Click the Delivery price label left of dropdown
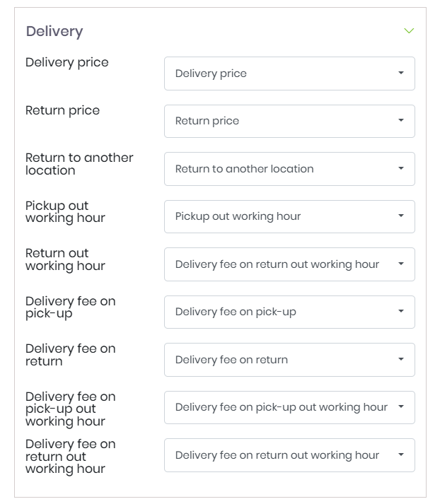Viewport: 440px width, 504px height. 67,63
